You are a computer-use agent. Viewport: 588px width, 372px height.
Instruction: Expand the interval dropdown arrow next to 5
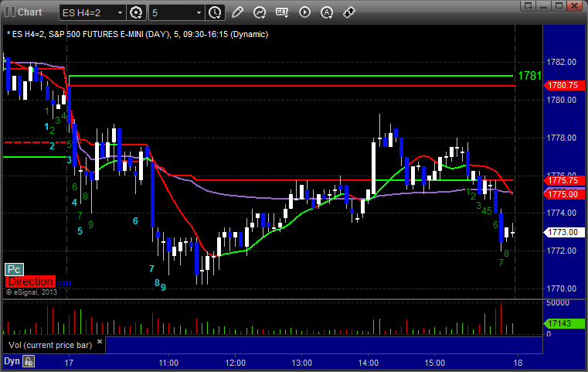199,13
